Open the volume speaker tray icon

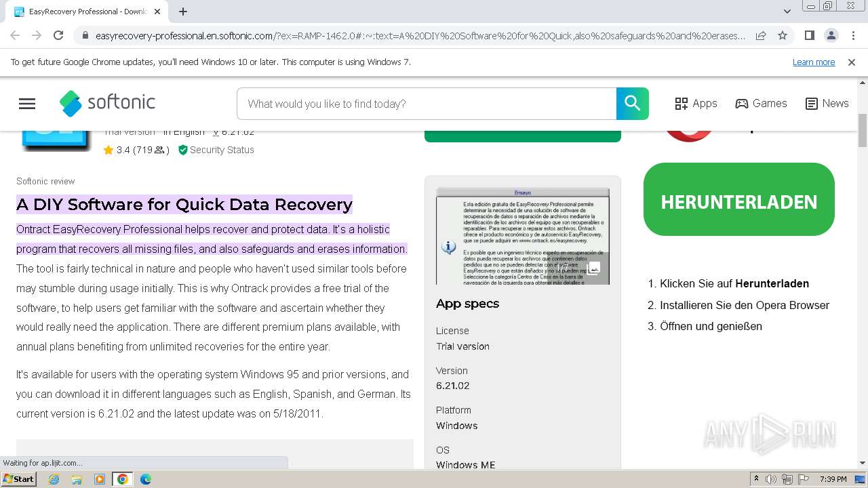tap(771, 479)
